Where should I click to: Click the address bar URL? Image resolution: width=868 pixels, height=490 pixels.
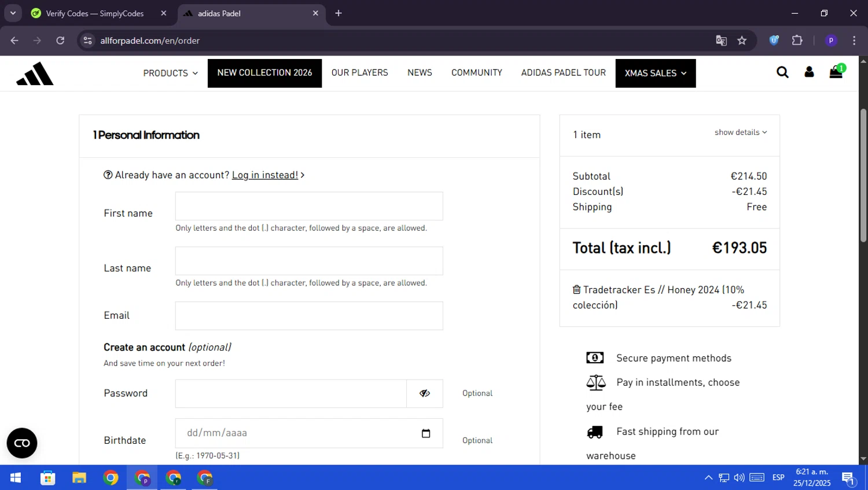click(150, 40)
